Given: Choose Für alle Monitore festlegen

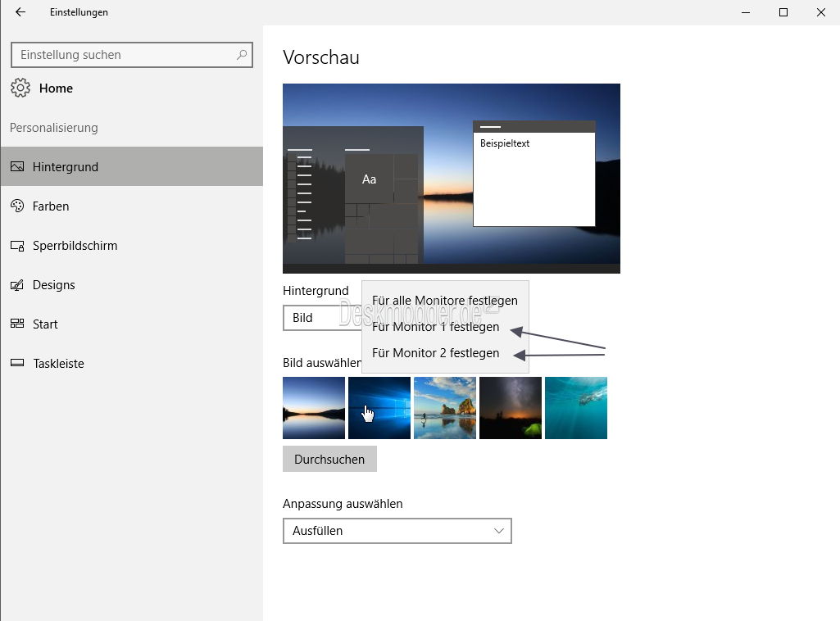Looking at the screenshot, I should (444, 301).
